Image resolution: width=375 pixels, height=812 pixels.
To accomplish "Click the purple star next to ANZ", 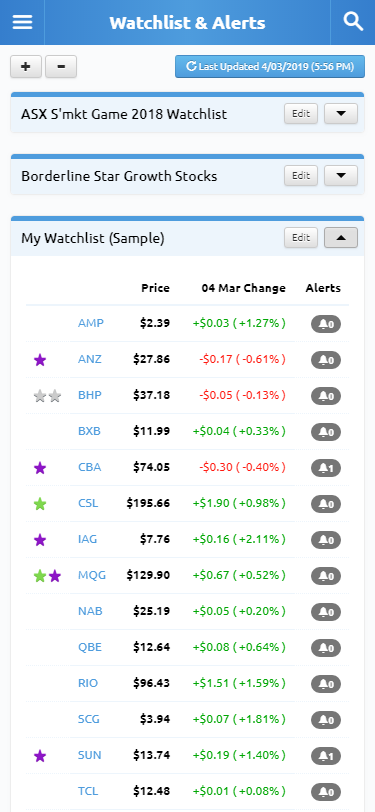I will tap(40, 359).
